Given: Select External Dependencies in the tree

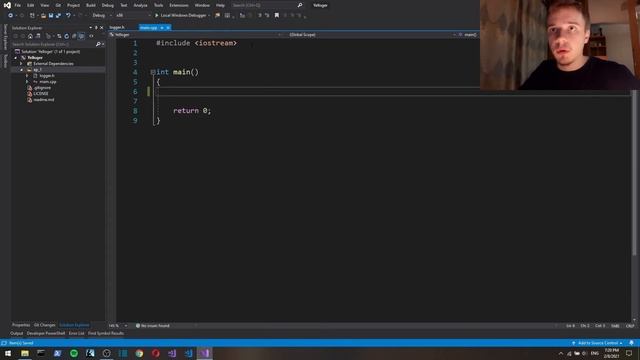Looking at the screenshot, I should point(53,64).
